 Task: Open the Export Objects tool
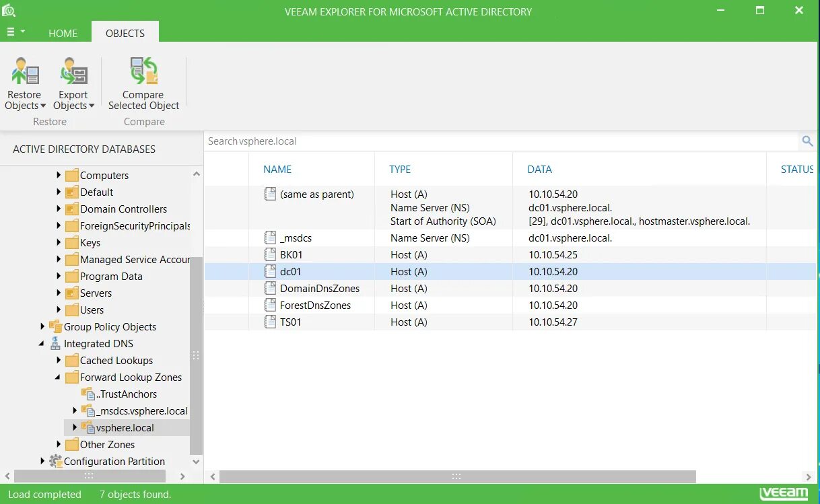coord(73,84)
